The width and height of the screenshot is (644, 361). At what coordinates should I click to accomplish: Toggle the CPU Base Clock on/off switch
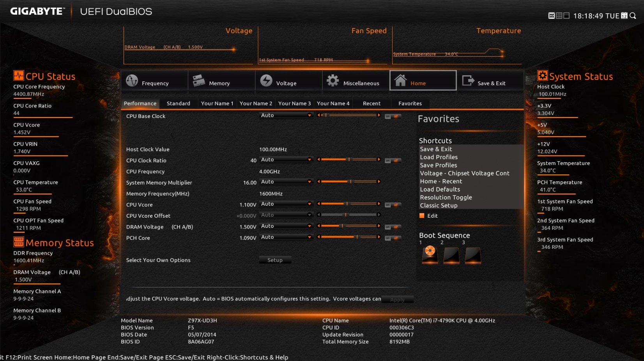point(392,116)
